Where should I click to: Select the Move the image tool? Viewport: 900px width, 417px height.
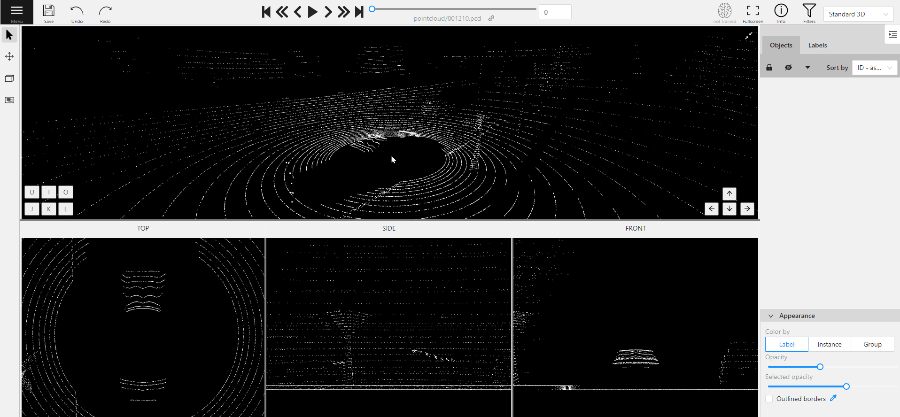[x=9, y=57]
